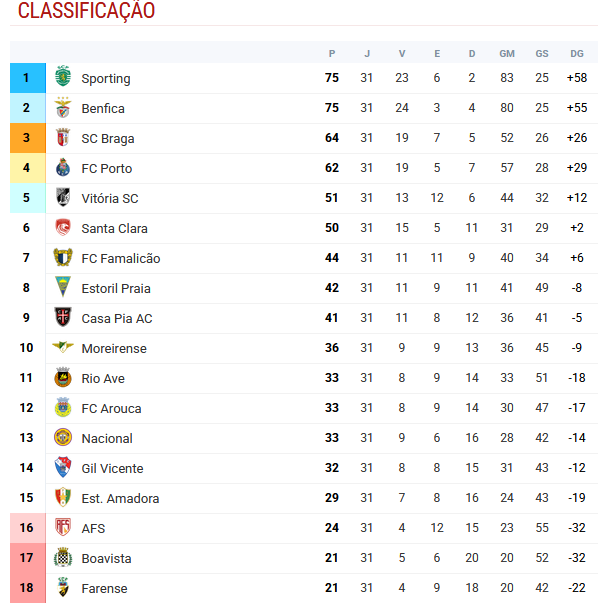
Task: Open the Estoril Praia pennant icon
Action: pos(63,287)
